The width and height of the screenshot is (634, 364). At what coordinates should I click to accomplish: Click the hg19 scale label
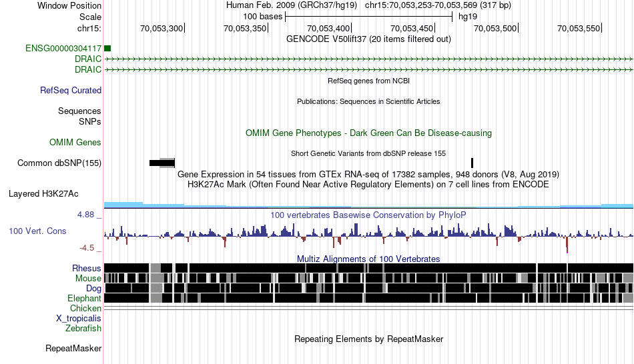pyautogui.click(x=468, y=17)
